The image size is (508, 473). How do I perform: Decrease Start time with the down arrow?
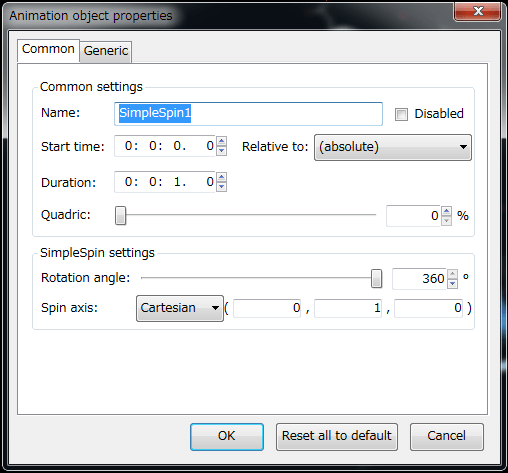tap(222, 151)
